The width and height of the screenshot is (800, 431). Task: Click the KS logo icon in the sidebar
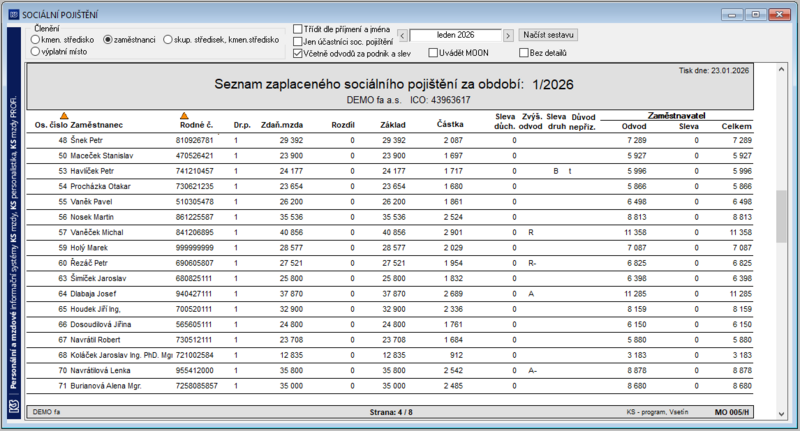(x=14, y=406)
